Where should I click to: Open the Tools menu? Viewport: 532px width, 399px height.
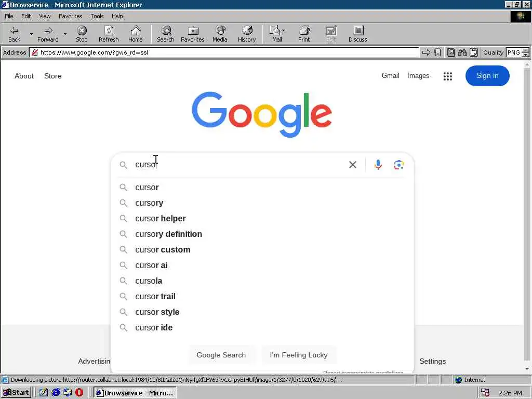[97, 16]
